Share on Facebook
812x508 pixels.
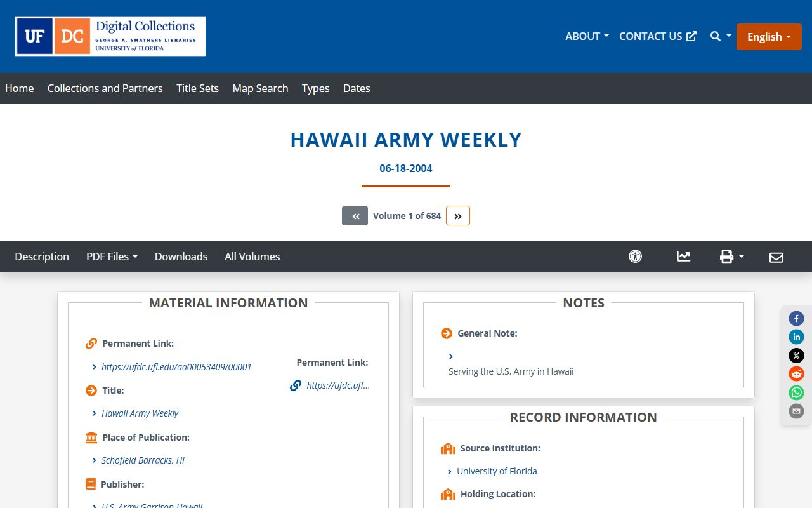(x=796, y=318)
